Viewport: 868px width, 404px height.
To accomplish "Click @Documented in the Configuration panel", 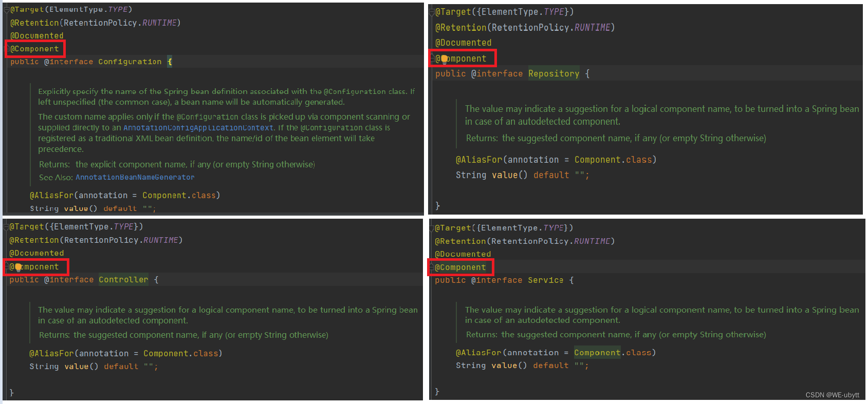I will click(x=37, y=36).
